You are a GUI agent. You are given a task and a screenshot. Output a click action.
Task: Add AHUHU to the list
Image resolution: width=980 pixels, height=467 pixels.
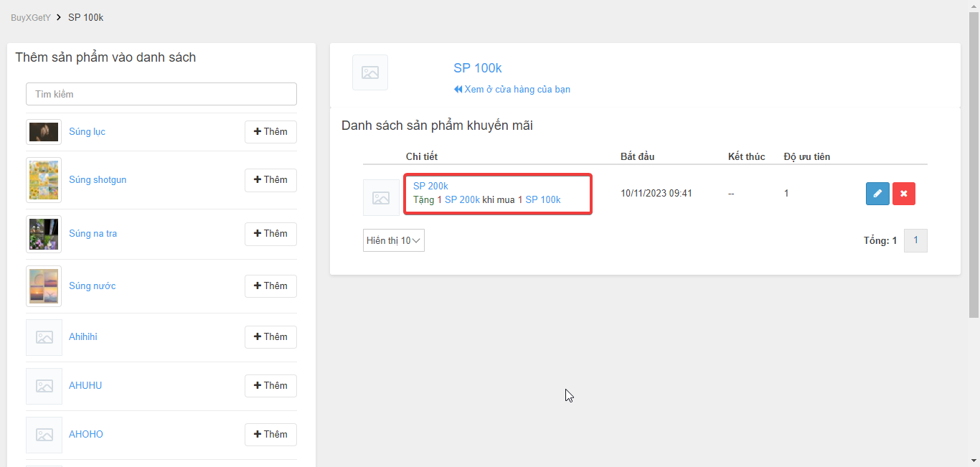[x=270, y=386]
